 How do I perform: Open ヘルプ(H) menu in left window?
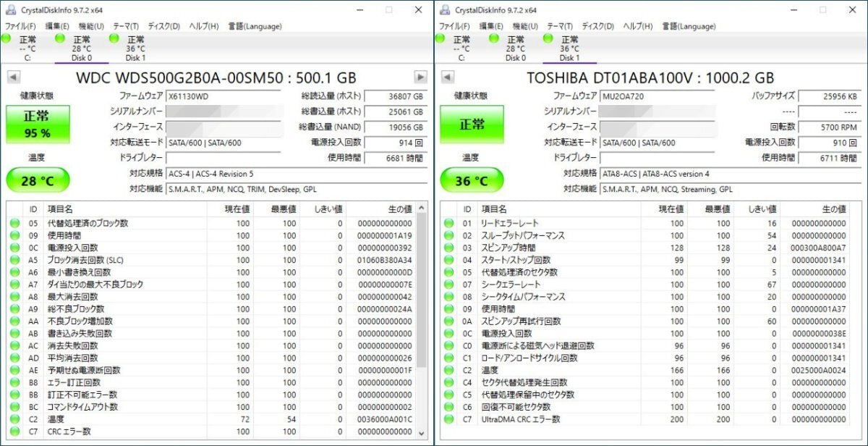tap(204, 26)
